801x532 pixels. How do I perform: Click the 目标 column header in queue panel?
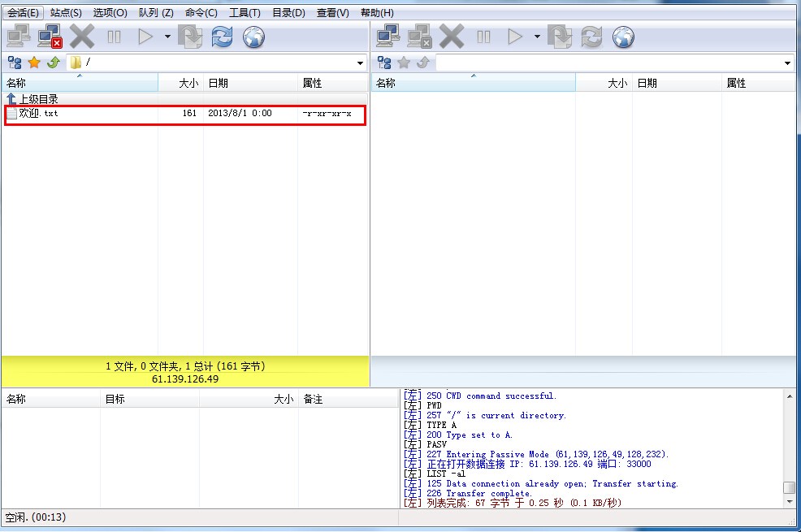tap(115, 399)
